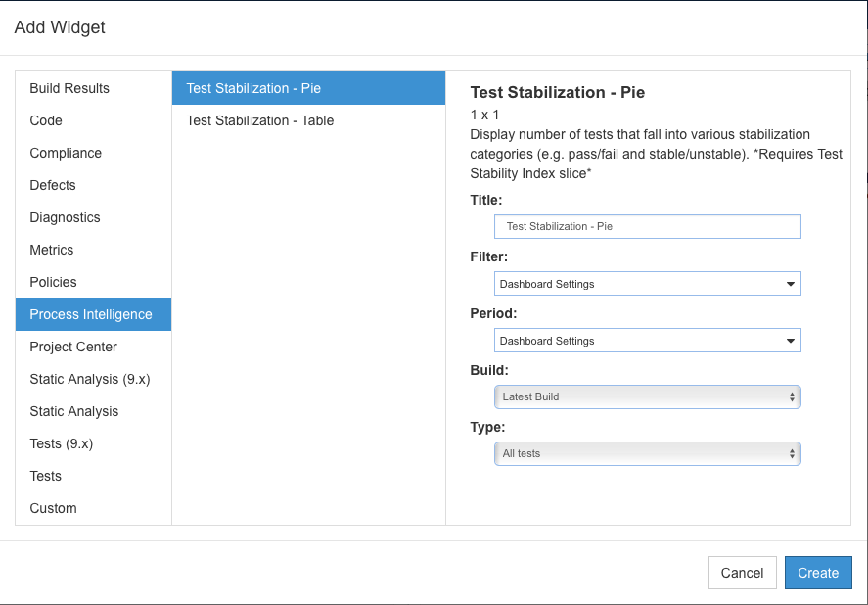Select the Diagnostics category

coord(94,217)
